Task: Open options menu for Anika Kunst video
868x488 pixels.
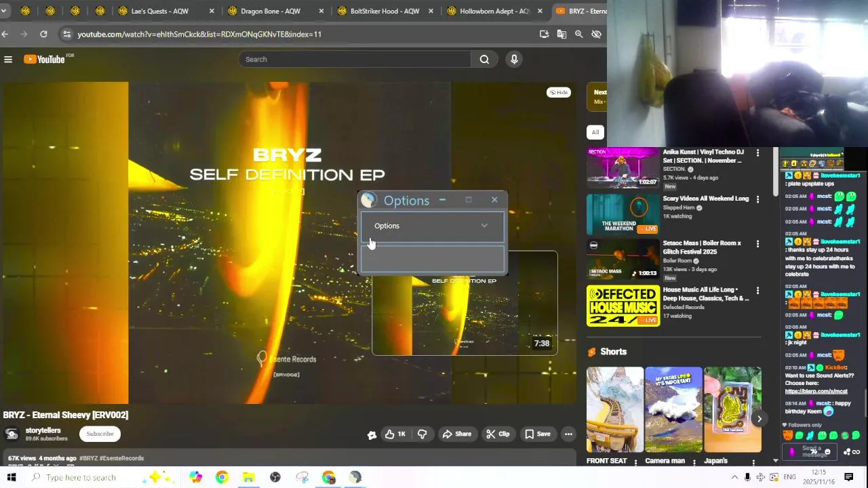Action: click(757, 153)
